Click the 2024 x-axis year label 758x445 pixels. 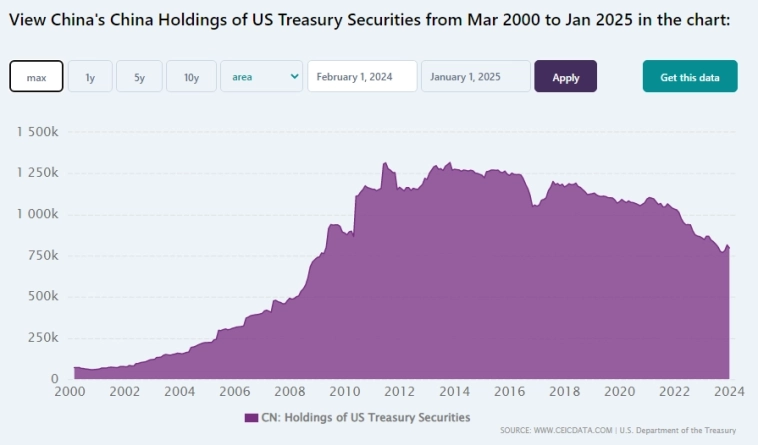[x=730, y=391]
